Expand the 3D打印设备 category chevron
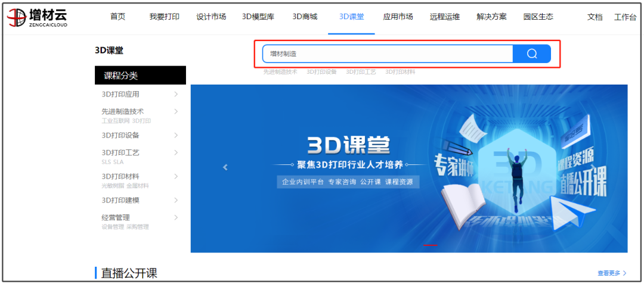Screen dimensions: 644x284 pyautogui.click(x=176, y=135)
